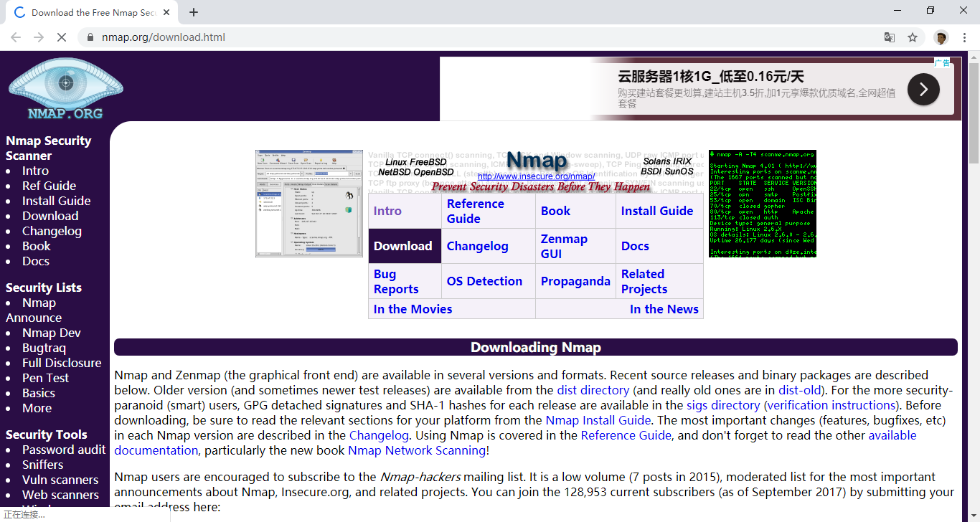Open the Full Disclosure list link

62,363
